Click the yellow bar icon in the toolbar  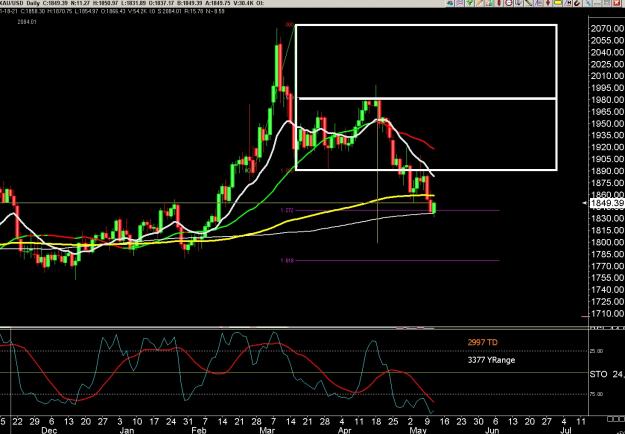(558, 3)
